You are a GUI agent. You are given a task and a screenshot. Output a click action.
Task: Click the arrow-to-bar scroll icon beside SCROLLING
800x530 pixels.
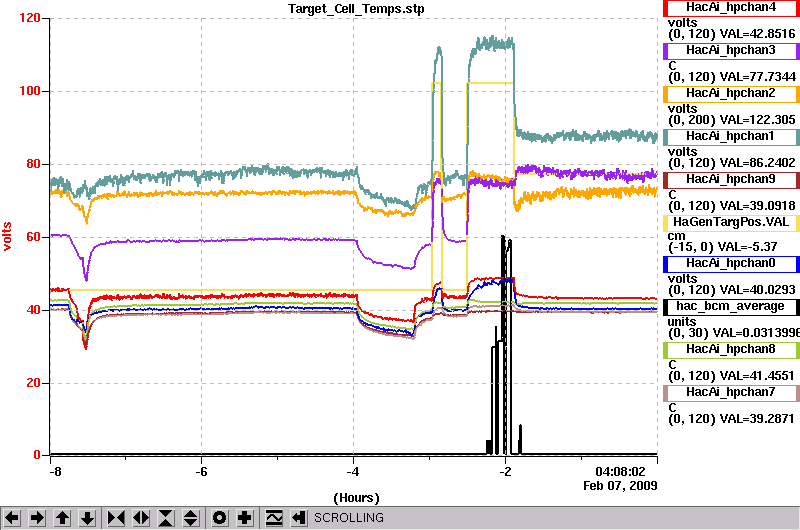tap(299, 518)
